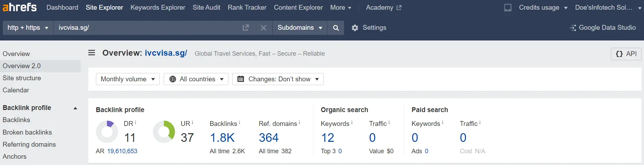Click the DR info icon
Screen dimensions: 644x165
click(135, 122)
